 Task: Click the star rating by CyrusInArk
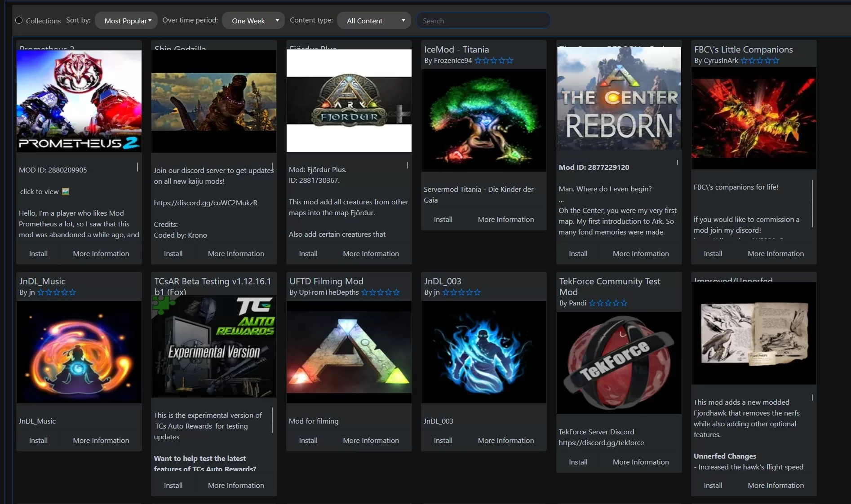[760, 61]
